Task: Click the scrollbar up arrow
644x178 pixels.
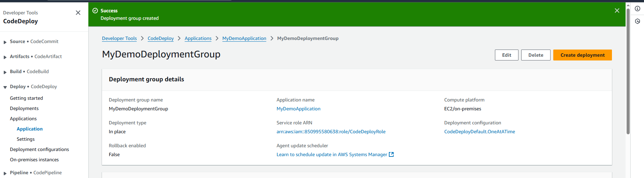Action: [628, 5]
